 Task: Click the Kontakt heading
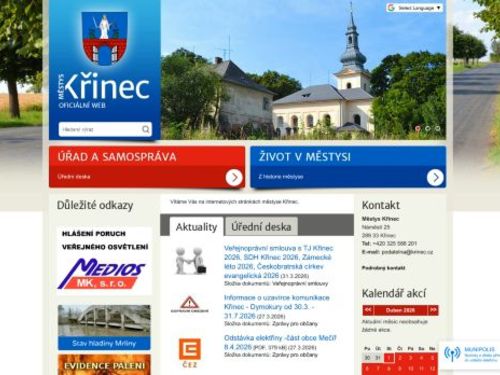pos(381,205)
